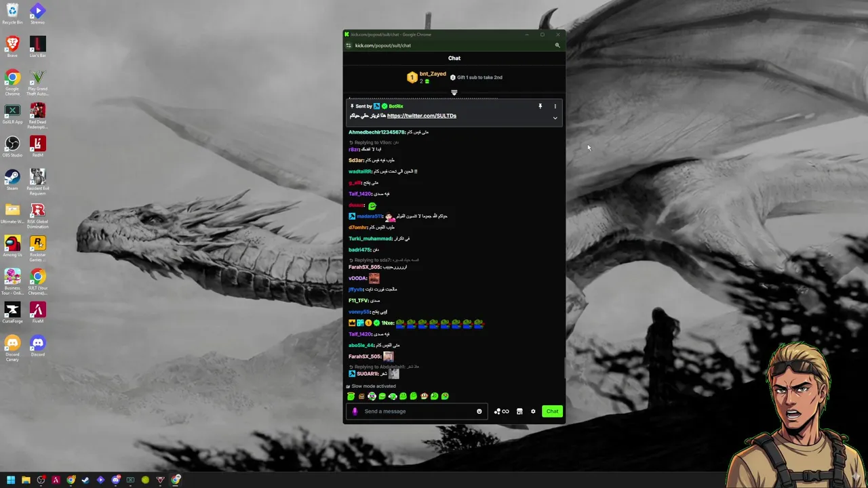
Task: Click the purple microphone icon in message box
Action: 355,411
